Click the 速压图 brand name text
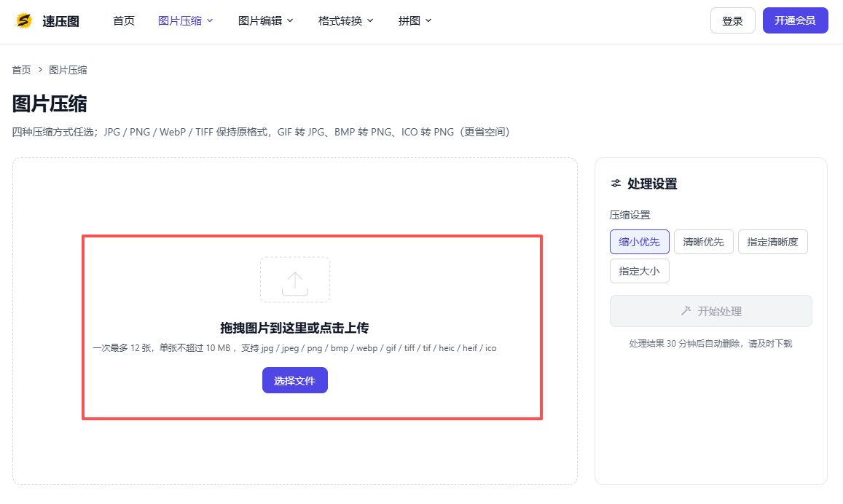The width and height of the screenshot is (843, 504). click(x=60, y=21)
